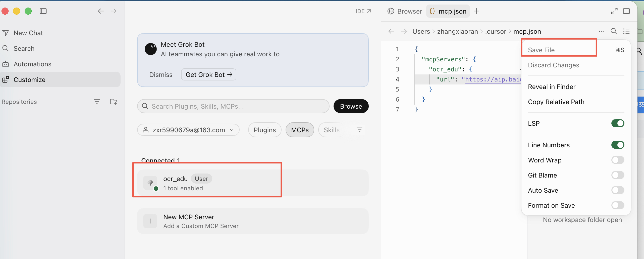
Task: Start a New Chat
Action: coord(60,33)
